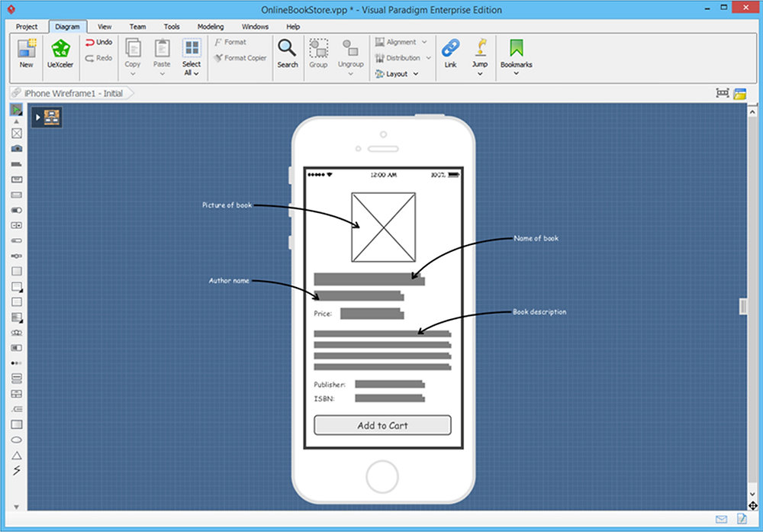Click the pan crosshair icon at the canvas corner
Image resolution: width=763 pixels, height=532 pixels.
[752, 506]
